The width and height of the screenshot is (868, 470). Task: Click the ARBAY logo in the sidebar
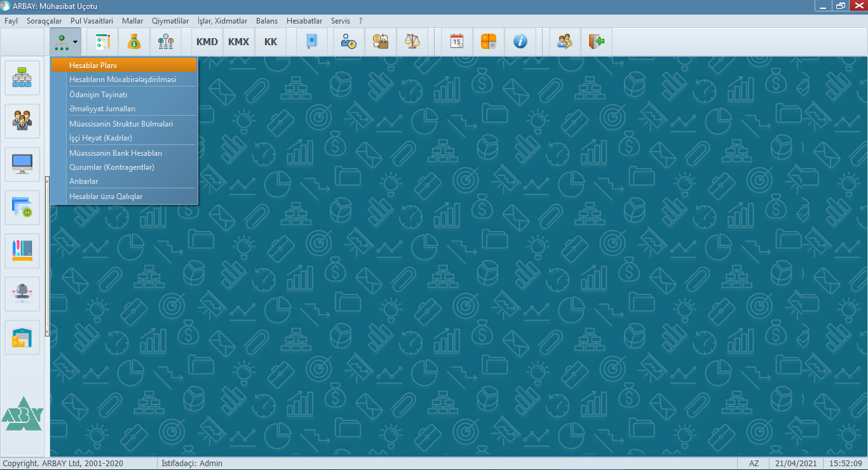(22, 413)
